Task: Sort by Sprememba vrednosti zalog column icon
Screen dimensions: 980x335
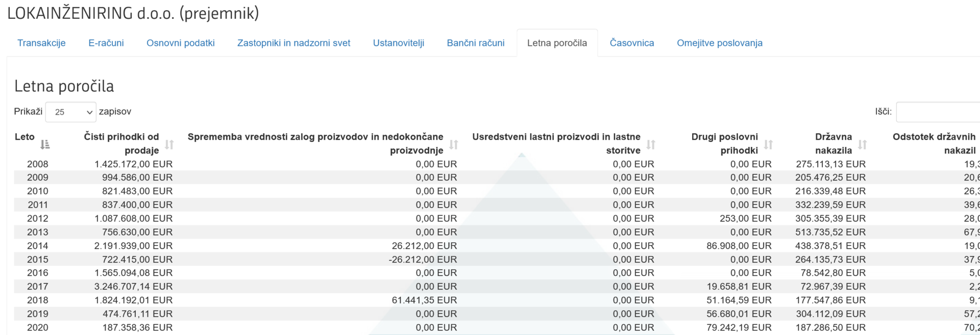Action: click(x=453, y=145)
